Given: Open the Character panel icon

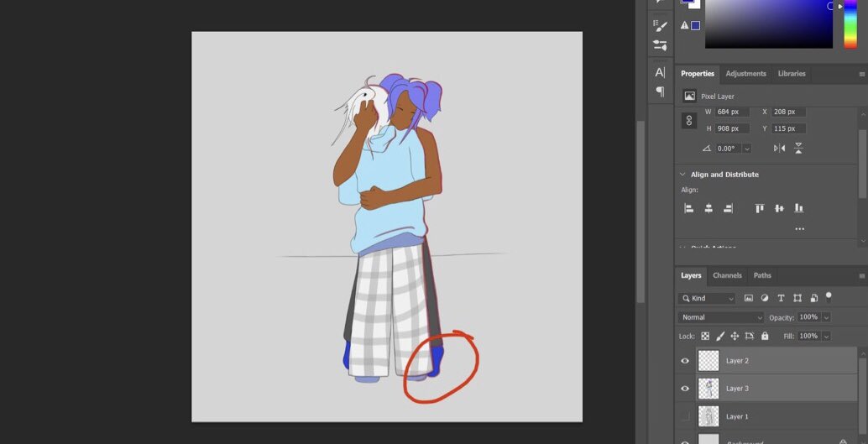Looking at the screenshot, I should click(x=660, y=72).
